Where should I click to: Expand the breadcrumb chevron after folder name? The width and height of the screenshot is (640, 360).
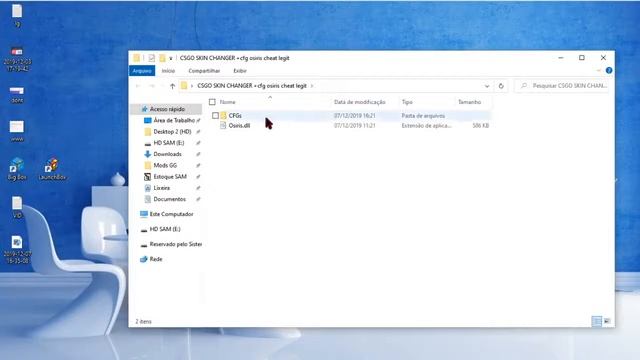point(312,86)
